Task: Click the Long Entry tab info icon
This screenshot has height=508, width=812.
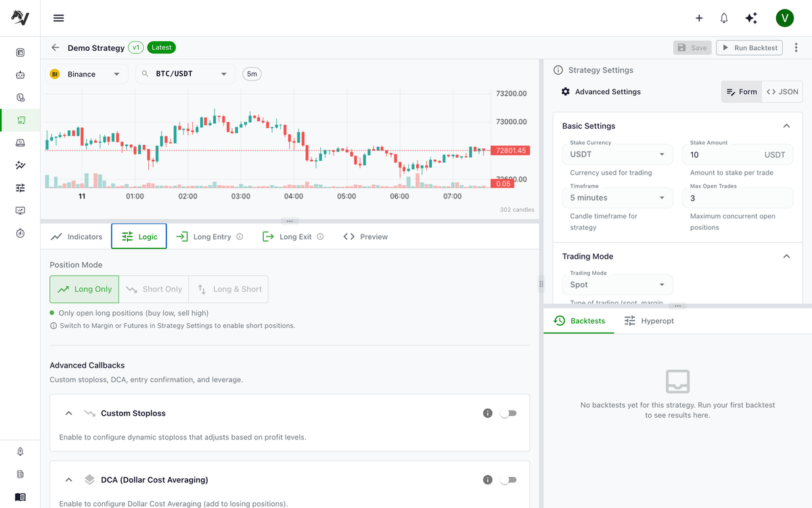Action: pos(240,237)
